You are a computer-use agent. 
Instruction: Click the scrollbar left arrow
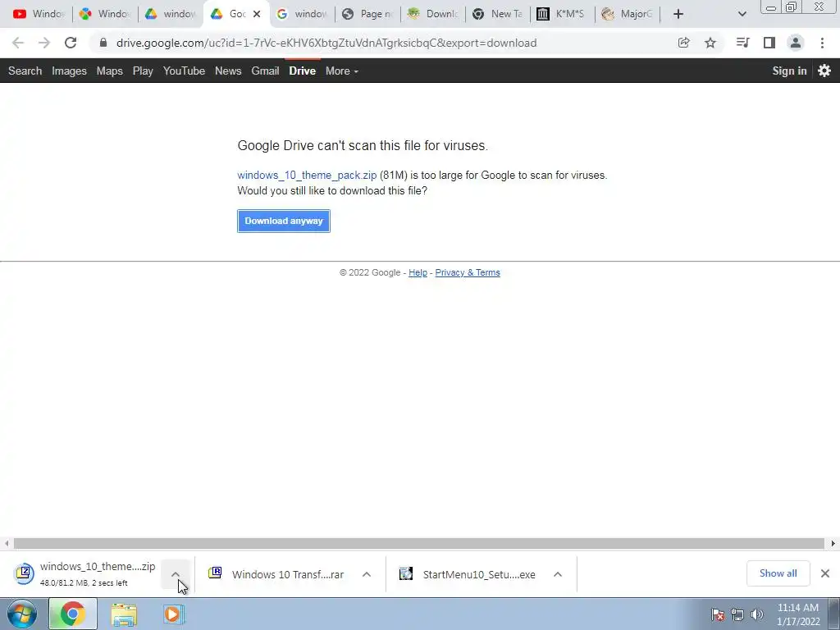[6, 543]
